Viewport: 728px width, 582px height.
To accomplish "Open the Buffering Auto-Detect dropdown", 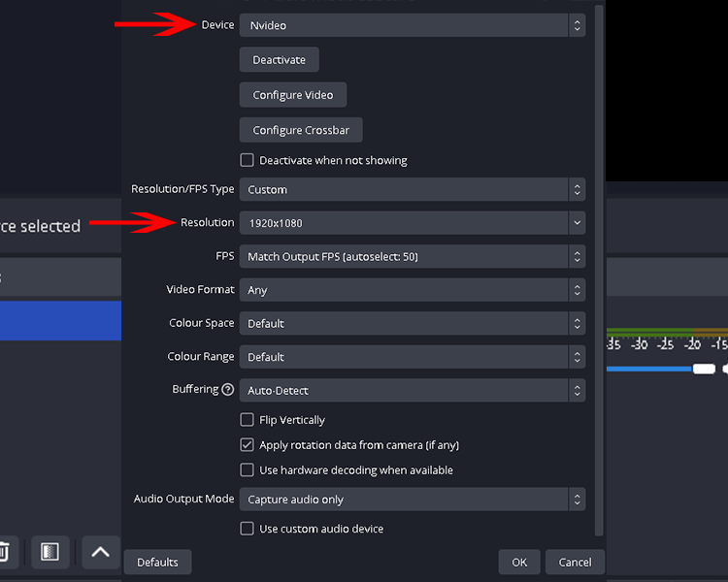I will pyautogui.click(x=413, y=390).
